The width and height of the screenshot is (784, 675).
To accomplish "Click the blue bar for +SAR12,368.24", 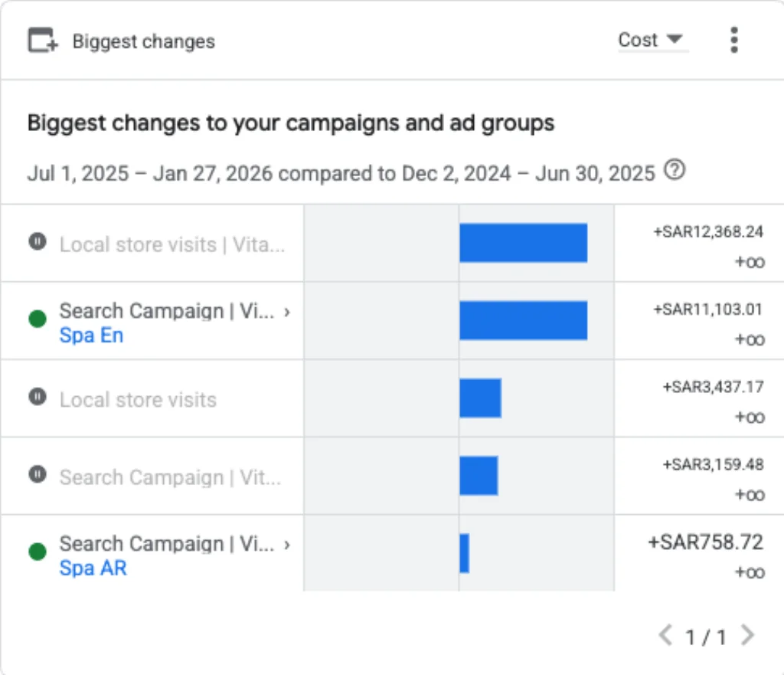I will [524, 243].
